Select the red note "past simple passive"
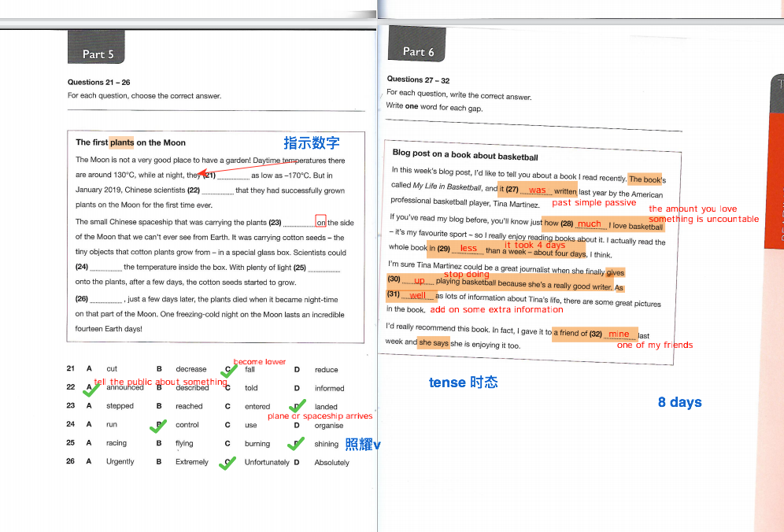This screenshot has height=532, width=784. tap(594, 202)
